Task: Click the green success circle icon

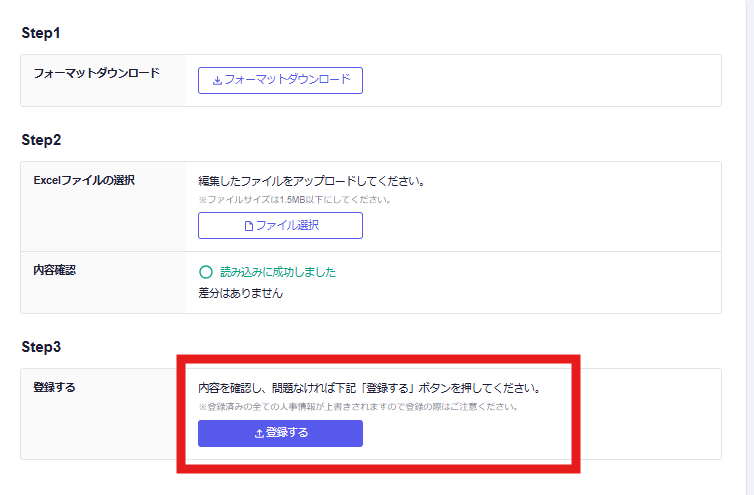Action: click(x=206, y=272)
